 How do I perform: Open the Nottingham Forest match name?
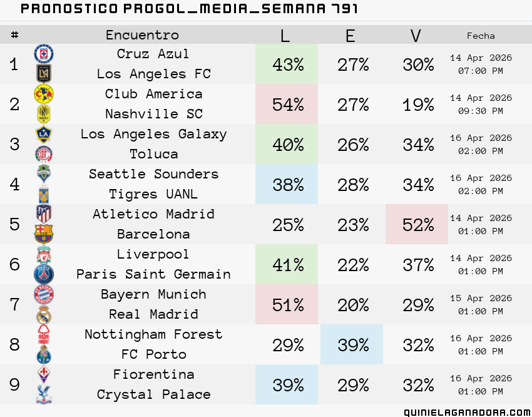tap(153, 334)
